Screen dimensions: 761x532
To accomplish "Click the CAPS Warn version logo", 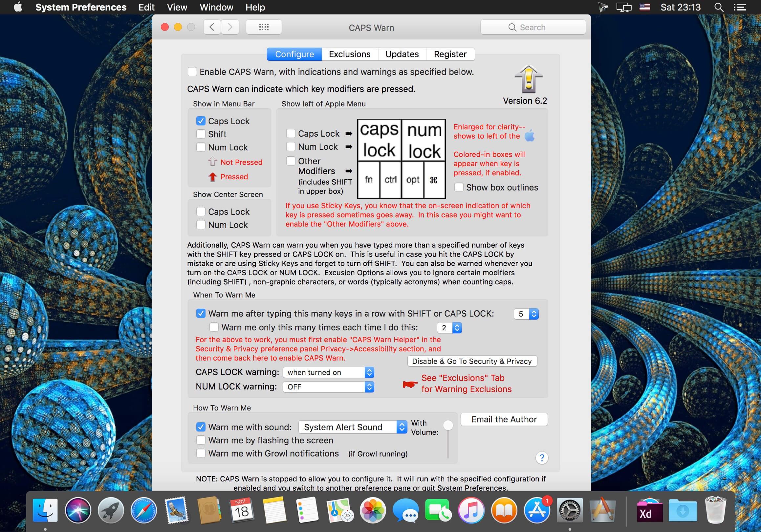I will [529, 79].
